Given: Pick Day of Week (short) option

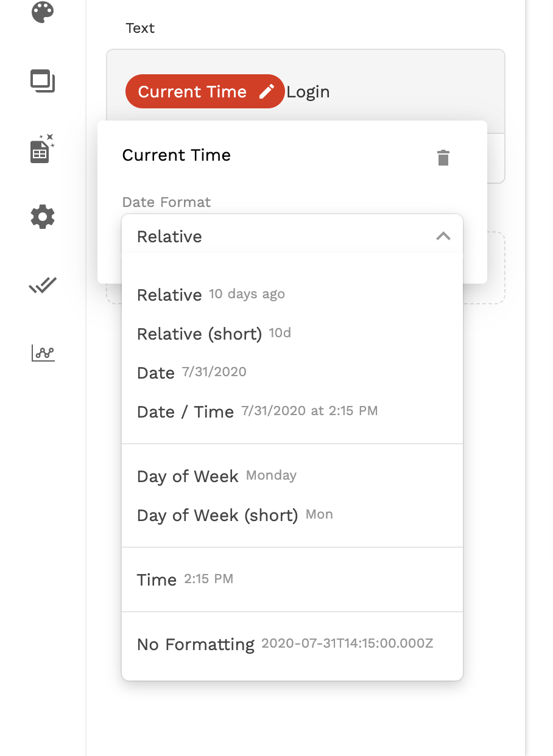Looking at the screenshot, I should tap(234, 516).
